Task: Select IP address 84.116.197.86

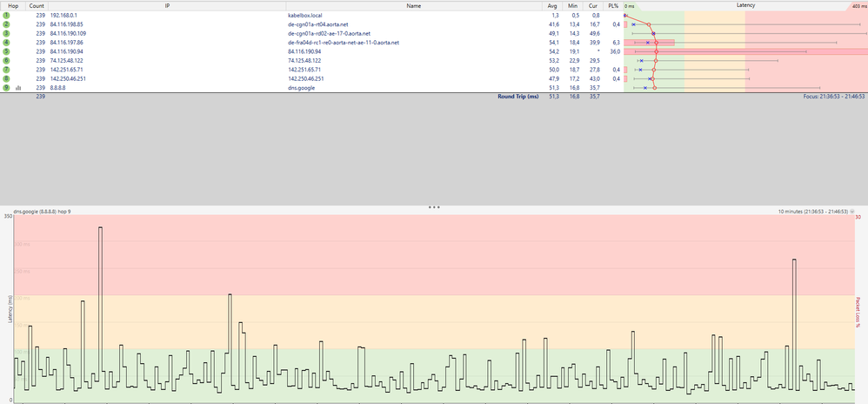Action: pyautogui.click(x=66, y=42)
